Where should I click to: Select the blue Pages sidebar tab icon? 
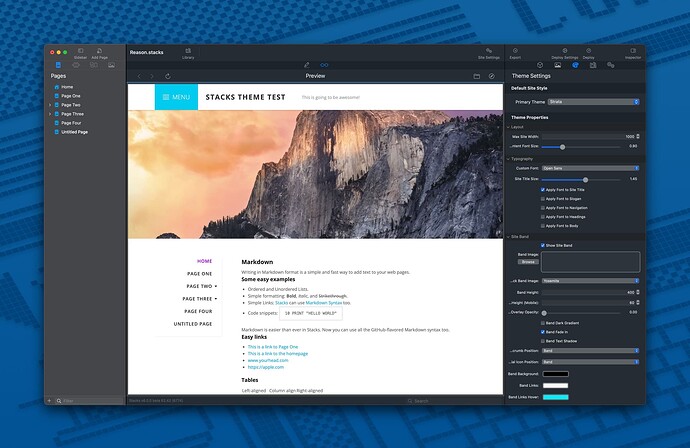pyautogui.click(x=58, y=65)
